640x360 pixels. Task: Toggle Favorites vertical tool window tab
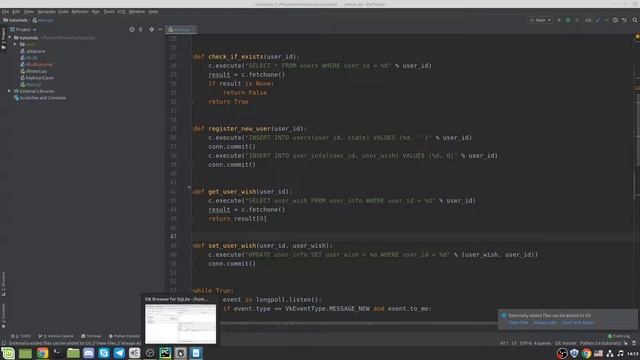(3, 316)
